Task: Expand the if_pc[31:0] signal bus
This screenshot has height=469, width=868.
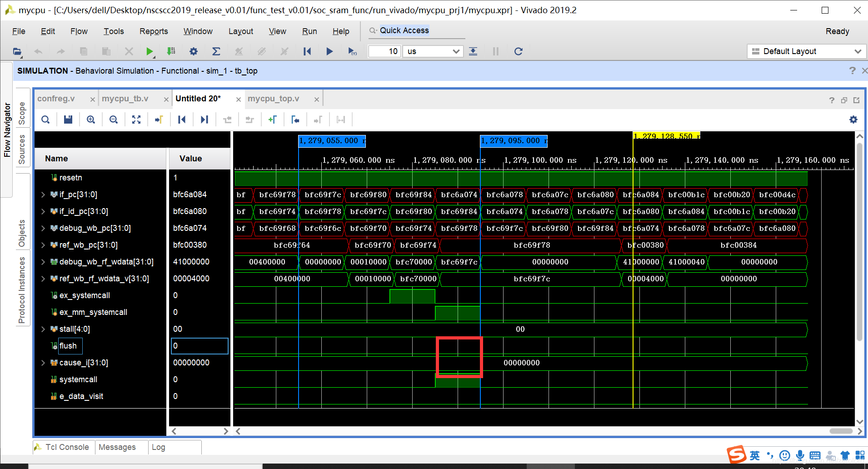Action: 43,195
